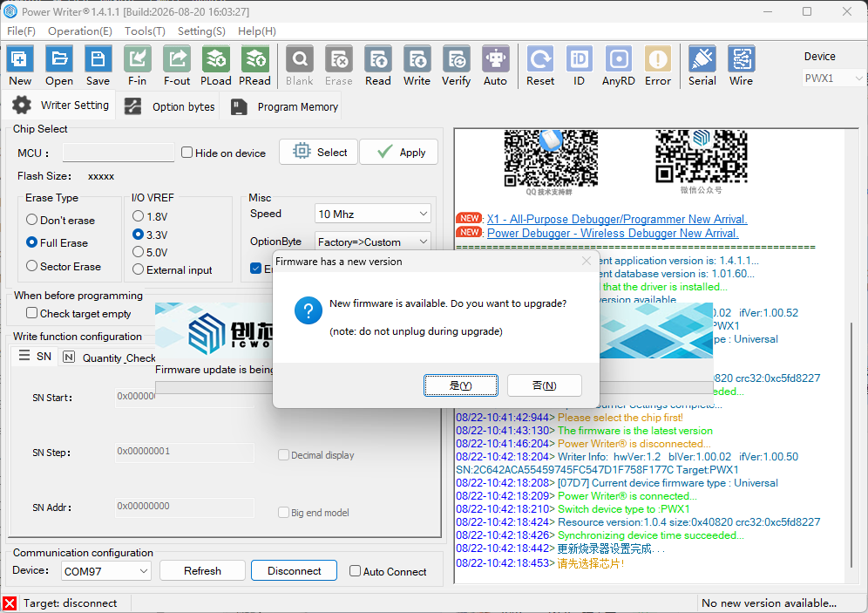Click the Apply button

coord(398,152)
